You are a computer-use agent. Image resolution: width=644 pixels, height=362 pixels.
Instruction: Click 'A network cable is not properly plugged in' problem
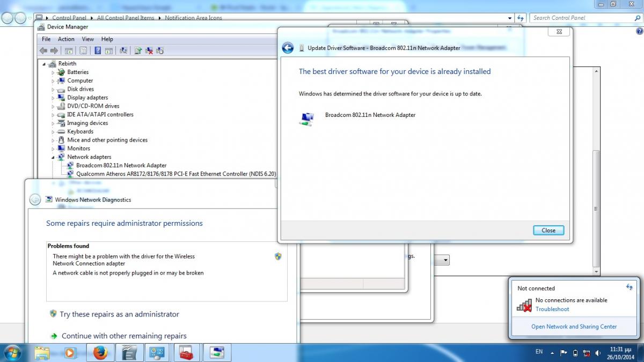128,273
